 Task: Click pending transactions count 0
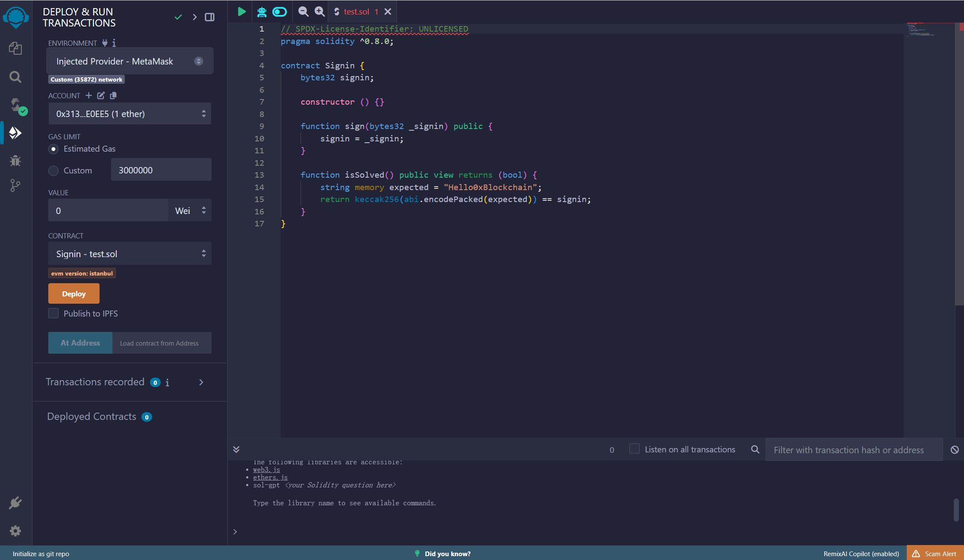click(612, 450)
